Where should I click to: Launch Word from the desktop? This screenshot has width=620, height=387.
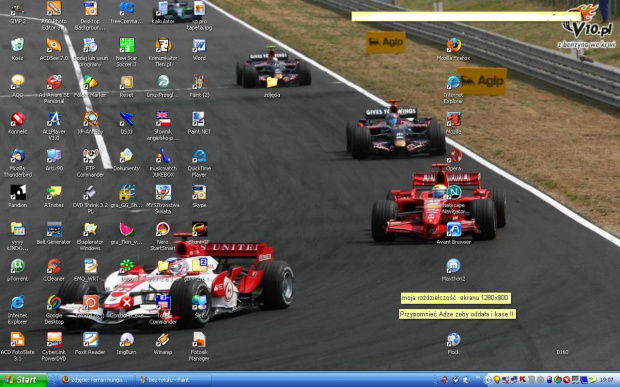click(199, 49)
